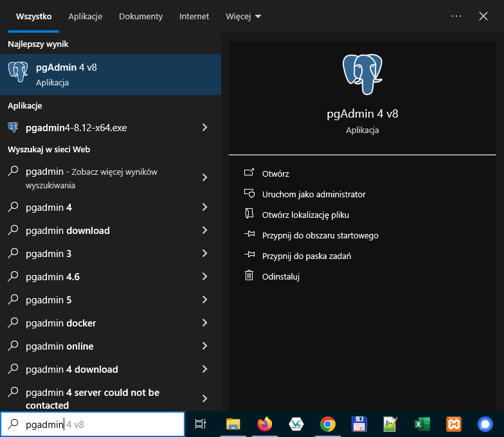
Task: Expand arrow for 'server could not be contacted'
Action: click(204, 398)
